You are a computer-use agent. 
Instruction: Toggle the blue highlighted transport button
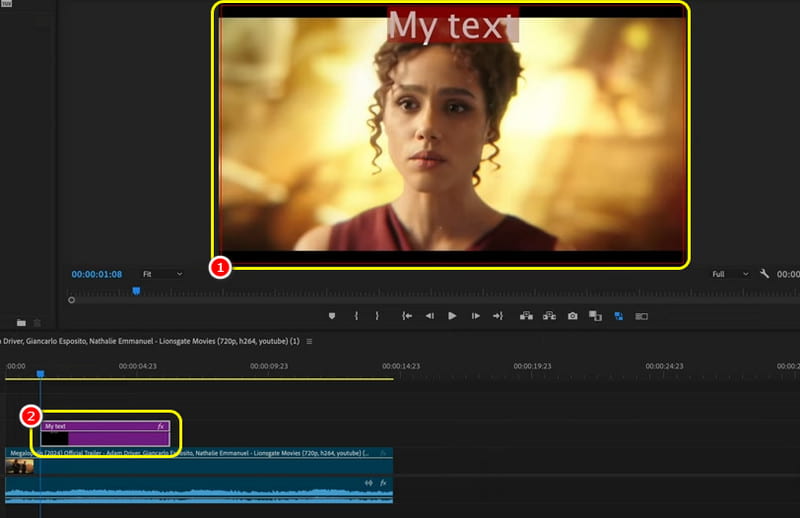click(x=618, y=316)
